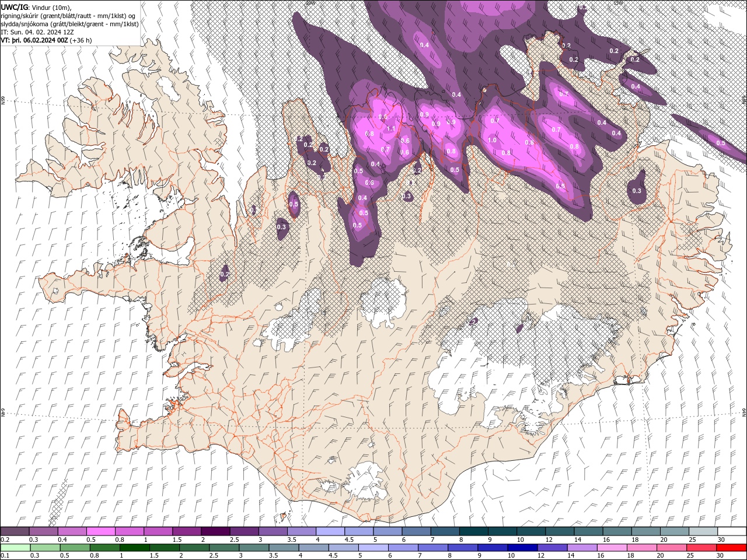Select the white swatch labeled 30 in upper legend
The width and height of the screenshot is (747, 560).
tap(732, 531)
